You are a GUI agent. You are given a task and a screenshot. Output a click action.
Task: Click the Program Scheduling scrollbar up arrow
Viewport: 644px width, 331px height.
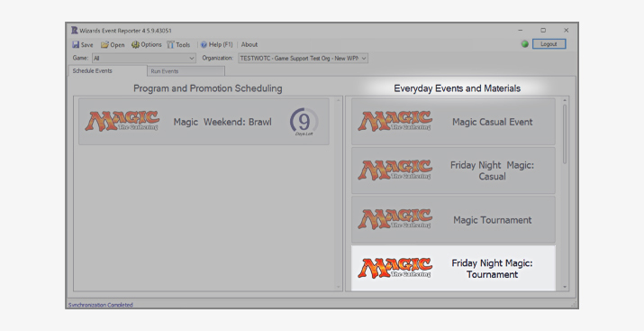click(x=339, y=100)
